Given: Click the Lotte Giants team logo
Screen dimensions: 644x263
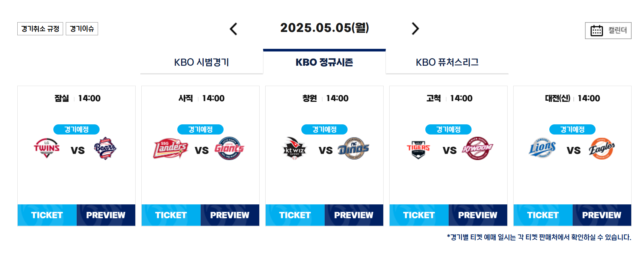Looking at the screenshot, I should coord(230,149).
